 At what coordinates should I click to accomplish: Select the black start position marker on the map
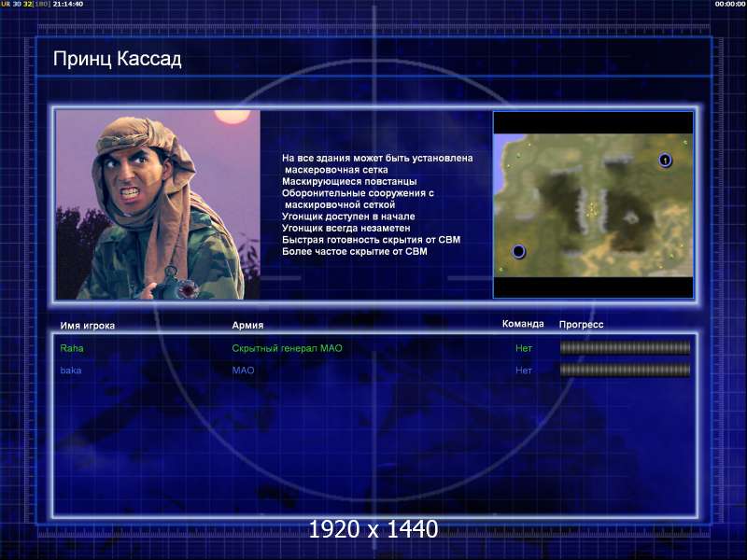(518, 251)
